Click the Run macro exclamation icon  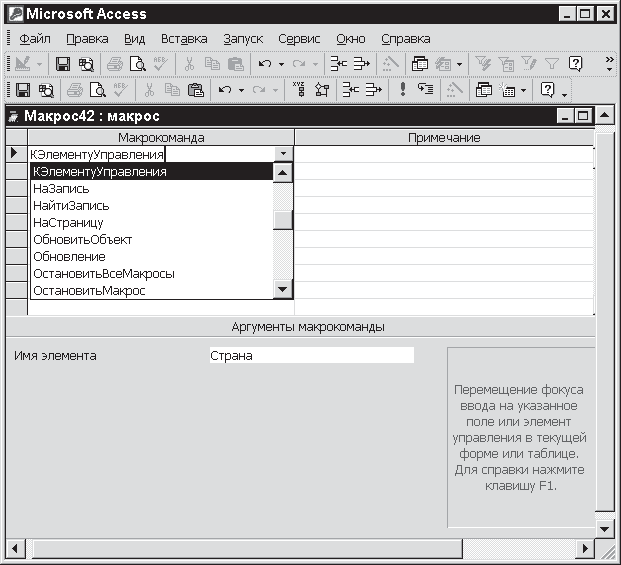[403, 90]
